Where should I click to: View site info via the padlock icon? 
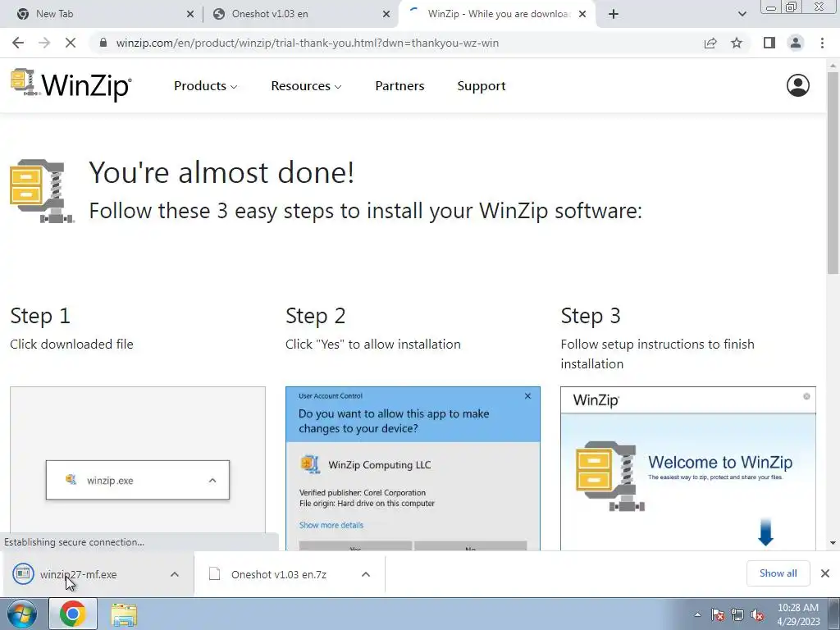click(x=103, y=43)
